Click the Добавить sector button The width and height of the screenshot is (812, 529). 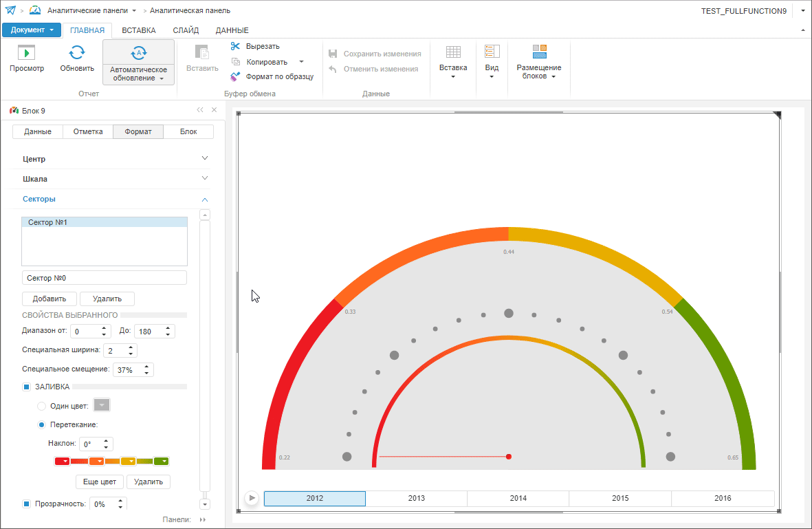(50, 299)
